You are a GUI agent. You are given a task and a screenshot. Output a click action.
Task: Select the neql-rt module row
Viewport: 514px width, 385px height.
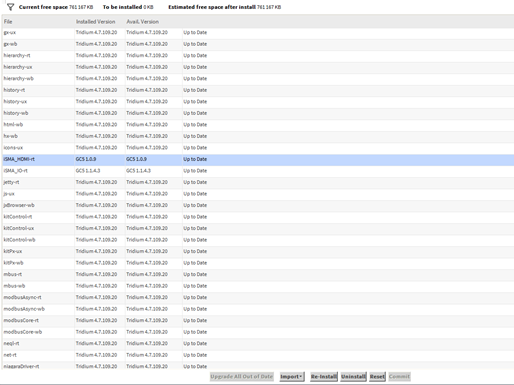(x=258, y=343)
